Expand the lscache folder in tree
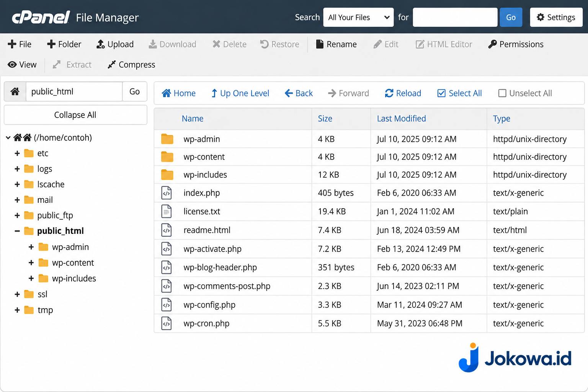Screen dimensions: 588x392 point(17,184)
